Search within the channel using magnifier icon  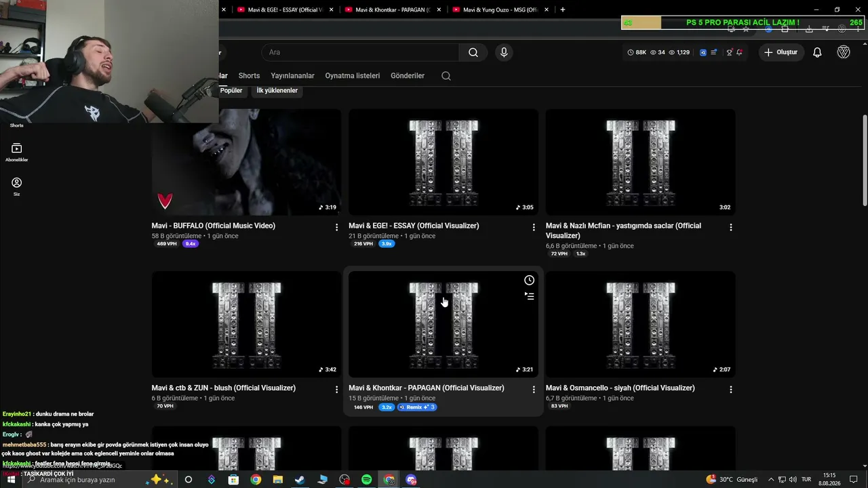(x=446, y=76)
